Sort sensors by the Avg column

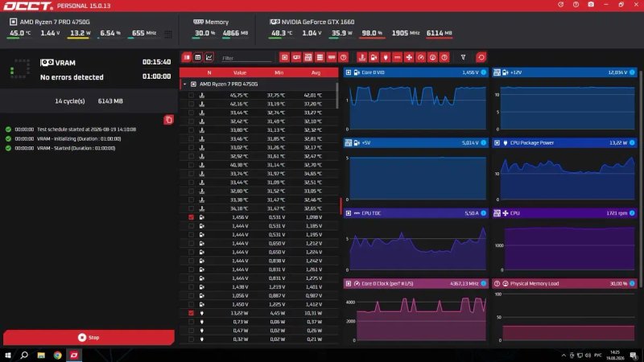pos(316,72)
